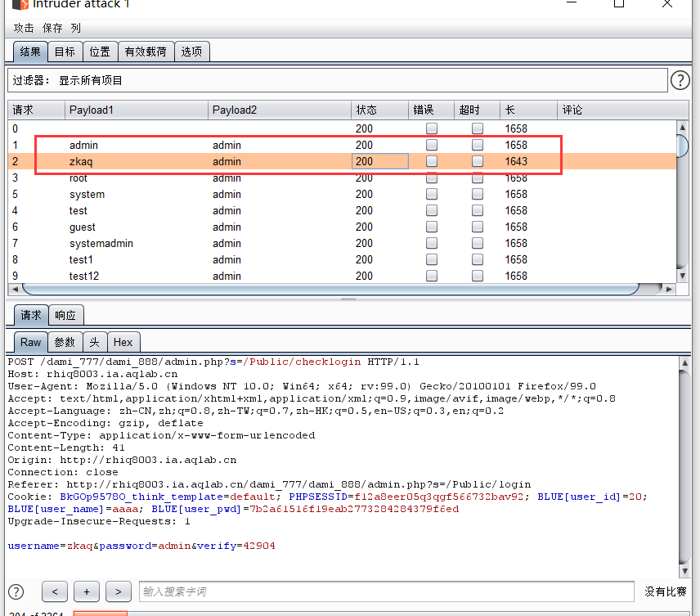Sort by the Payload2 column header
Image resolution: width=700 pixels, height=616 pixels.
click(x=280, y=110)
